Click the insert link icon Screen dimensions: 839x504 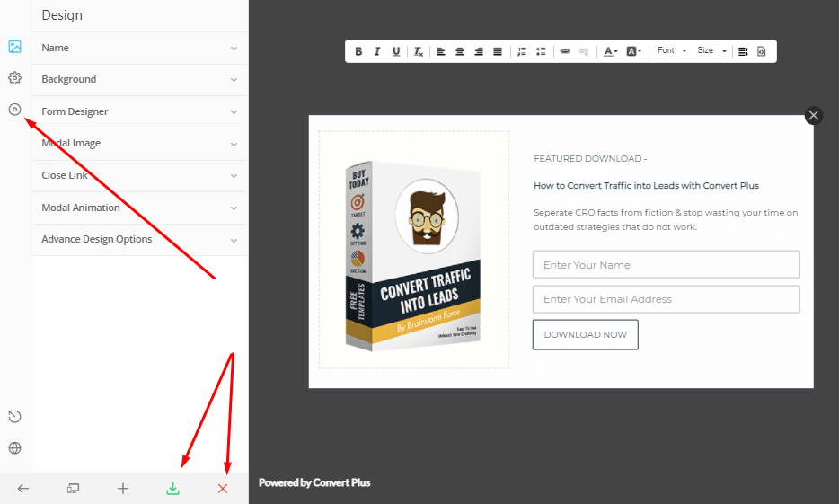click(x=564, y=51)
